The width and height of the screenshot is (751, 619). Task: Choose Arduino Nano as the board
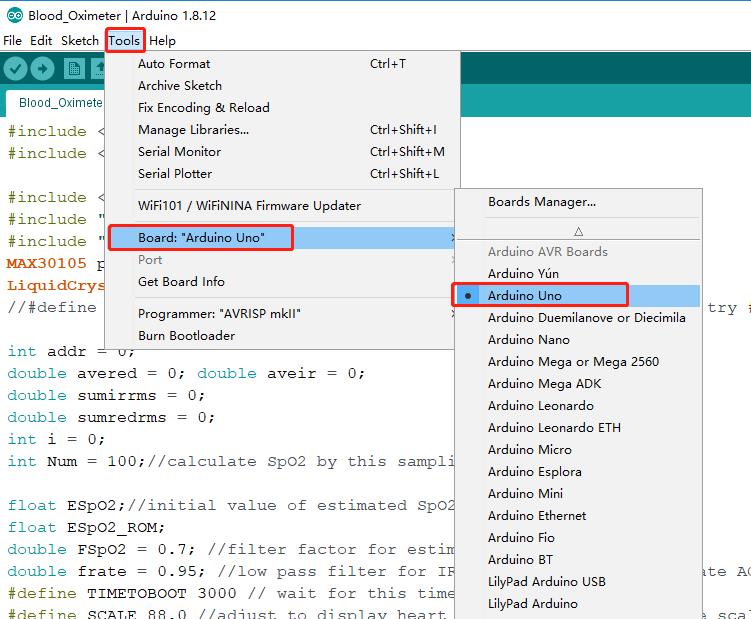point(528,339)
